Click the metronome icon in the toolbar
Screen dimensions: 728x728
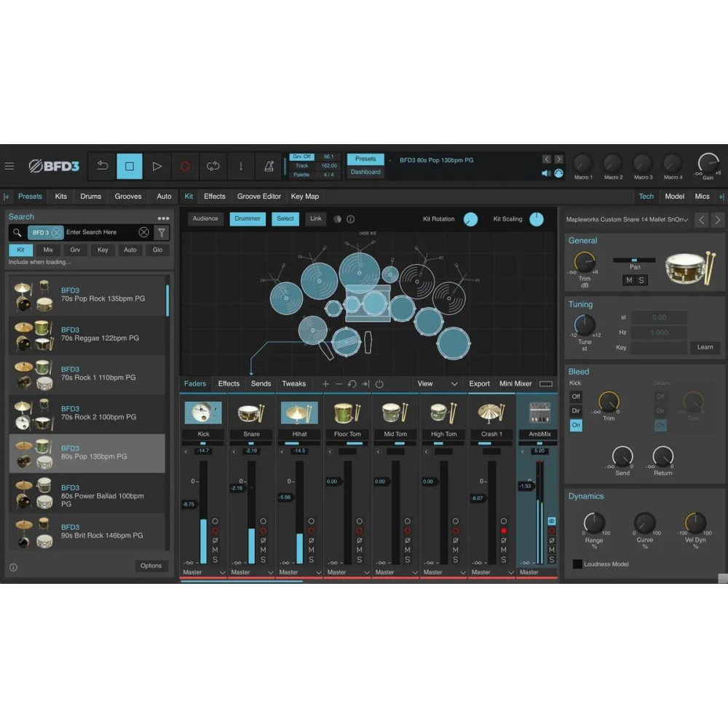(x=269, y=166)
